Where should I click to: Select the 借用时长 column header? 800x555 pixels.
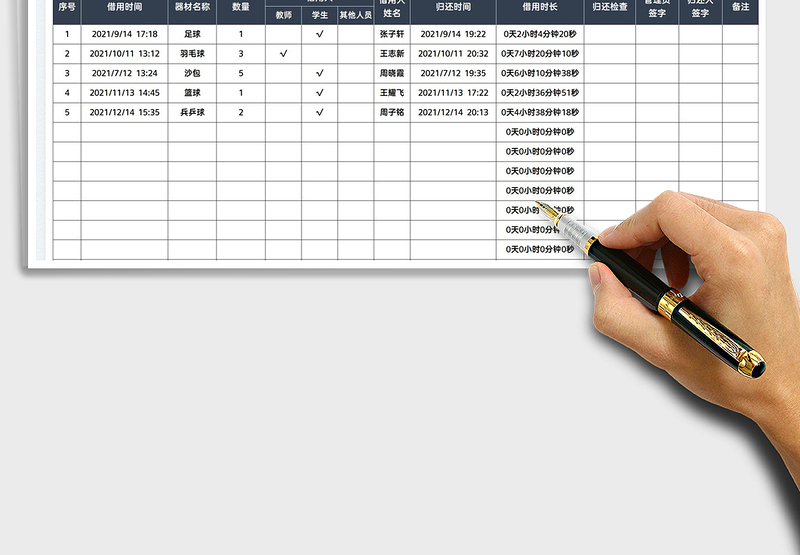click(x=540, y=7)
